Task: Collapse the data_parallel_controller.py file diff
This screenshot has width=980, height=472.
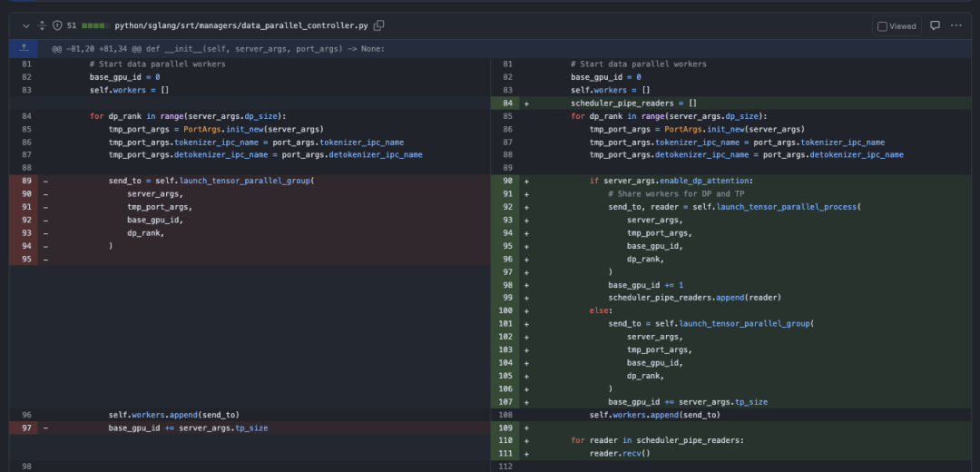Action: (25, 25)
